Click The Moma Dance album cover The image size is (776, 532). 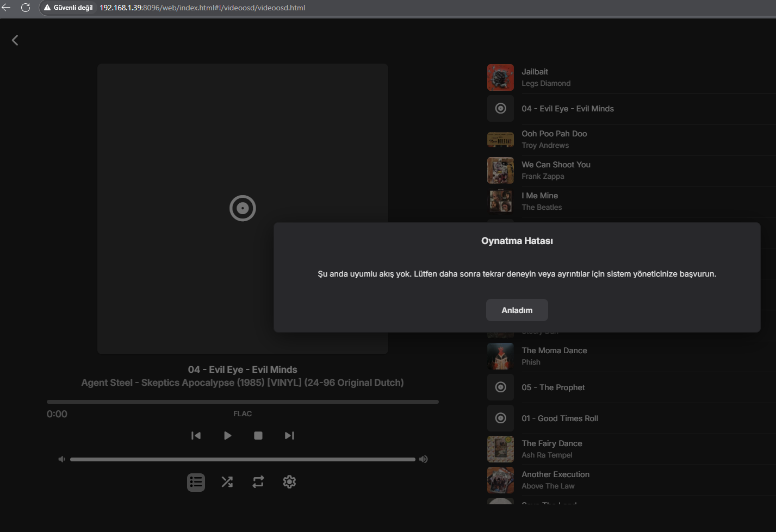pyautogui.click(x=500, y=356)
